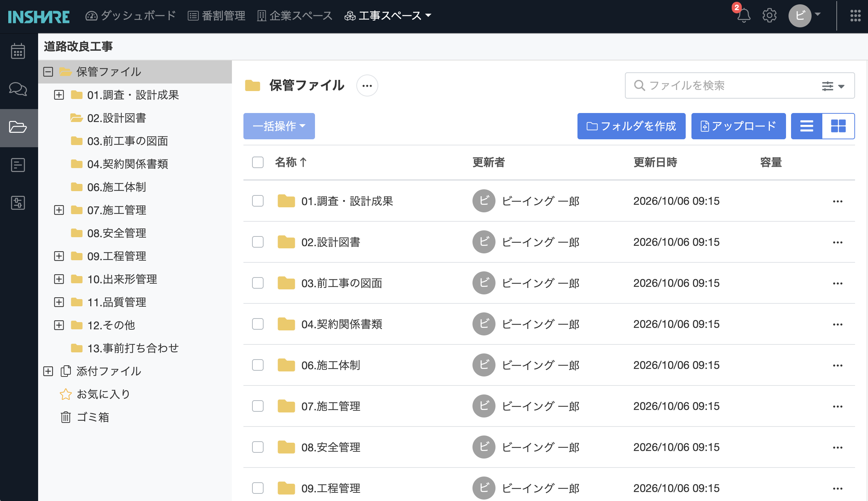Open more options beside 保管ファイル title
Viewport: 868px width, 501px height.
pyautogui.click(x=367, y=86)
